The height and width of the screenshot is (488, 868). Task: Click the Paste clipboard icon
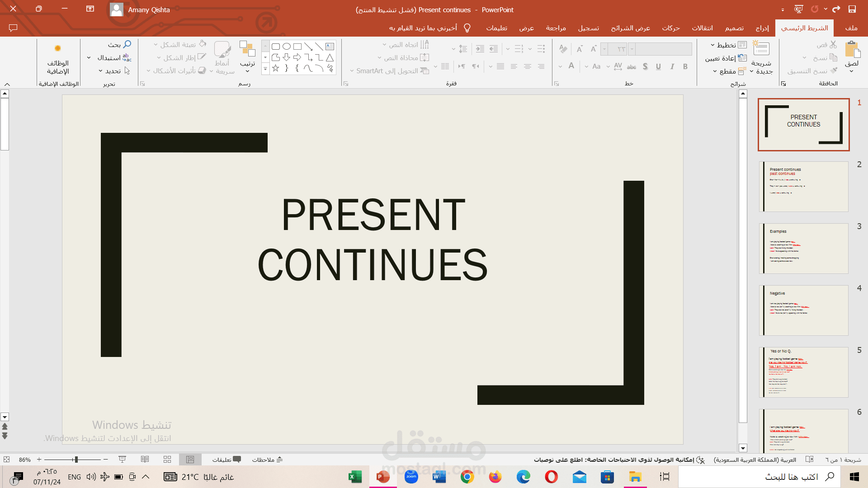[852, 49]
